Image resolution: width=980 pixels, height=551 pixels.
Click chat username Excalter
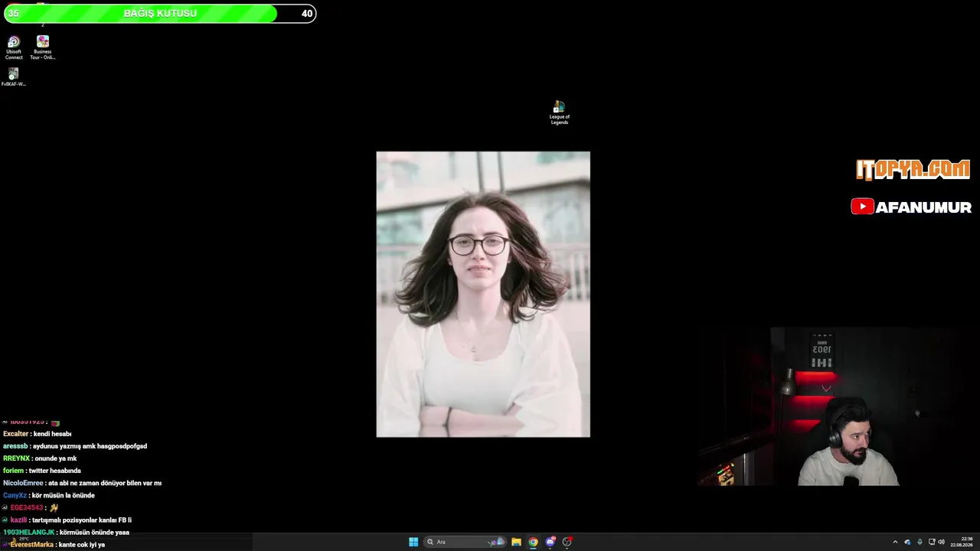(x=15, y=434)
